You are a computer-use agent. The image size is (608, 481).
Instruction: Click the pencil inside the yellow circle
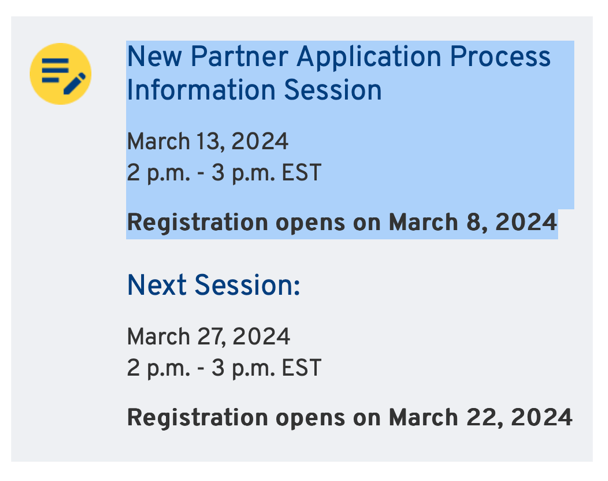[74, 83]
